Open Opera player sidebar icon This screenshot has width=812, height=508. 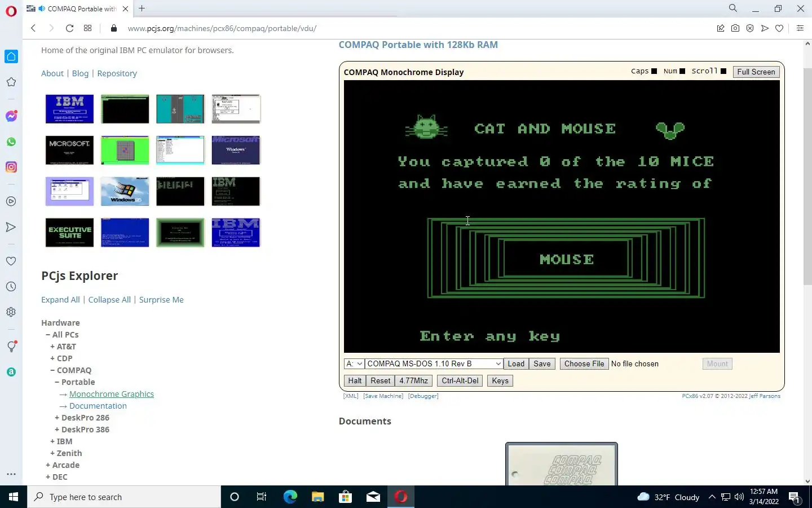tap(11, 202)
